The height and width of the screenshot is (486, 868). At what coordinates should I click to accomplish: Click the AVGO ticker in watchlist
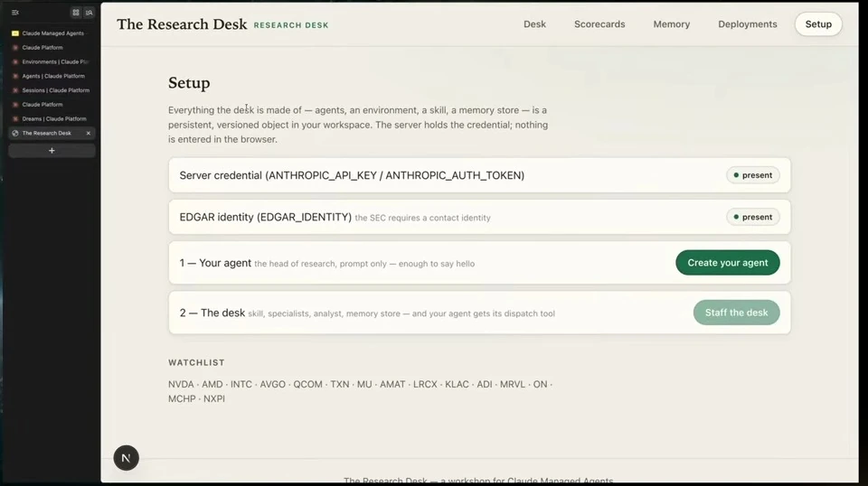pos(273,384)
